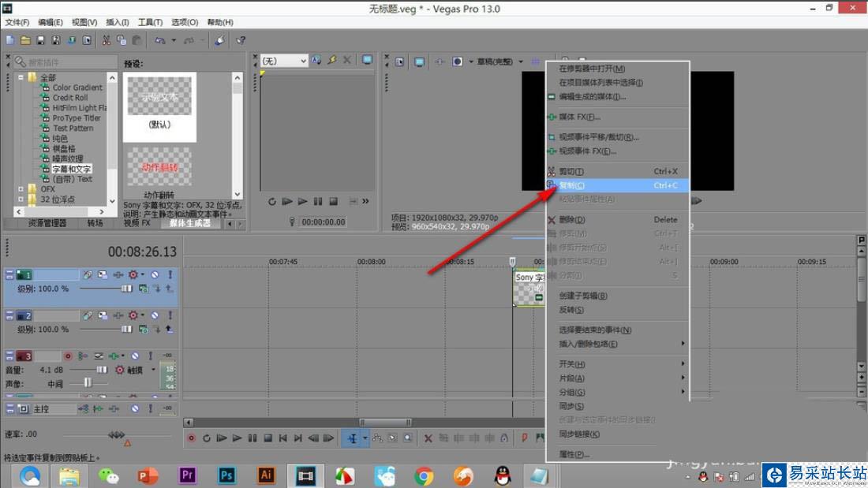Click Pause in timeline transport bar
The width and height of the screenshot is (868, 488).
coord(253,438)
